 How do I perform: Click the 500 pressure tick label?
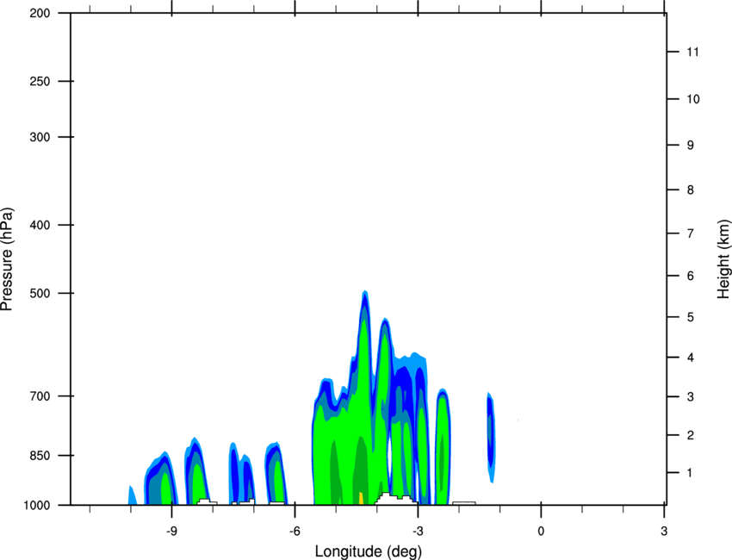click(40, 293)
